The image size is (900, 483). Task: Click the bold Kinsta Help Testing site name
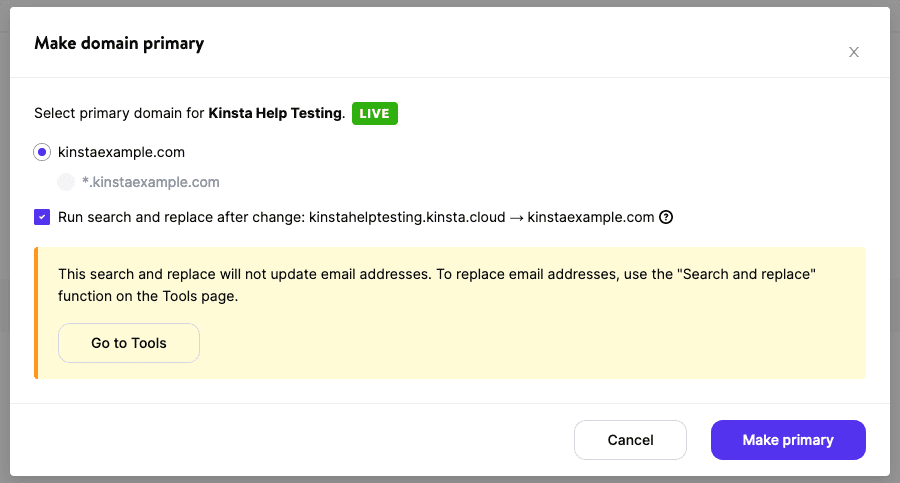[275, 113]
